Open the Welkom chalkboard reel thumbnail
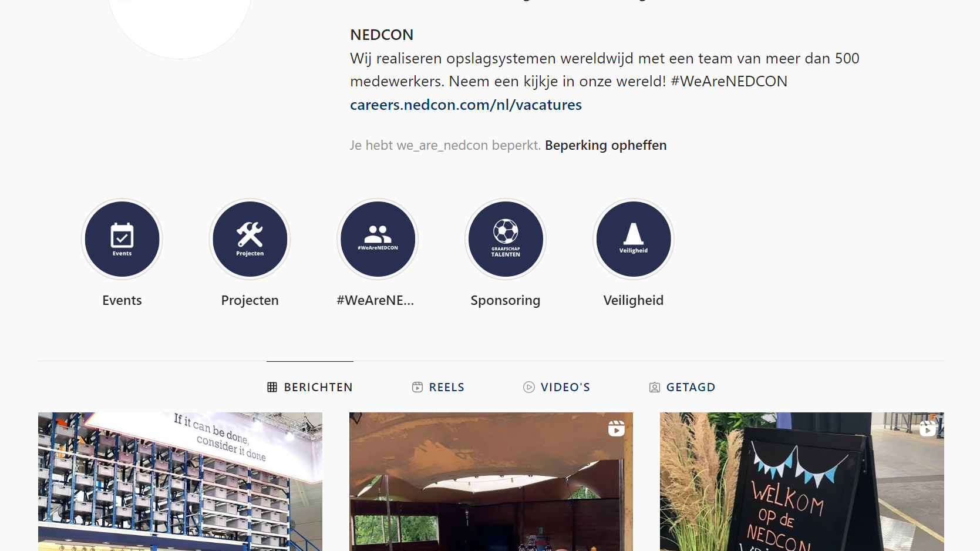This screenshot has height=551, width=980. 802,482
